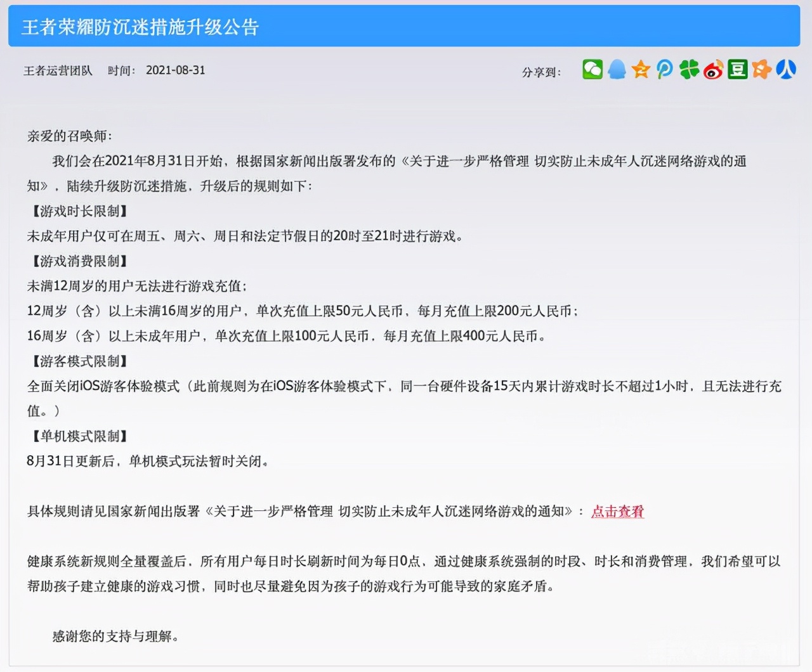The height and width of the screenshot is (672, 812).
Task: Share to Kaixin001 via the clover icon
Action: [689, 70]
